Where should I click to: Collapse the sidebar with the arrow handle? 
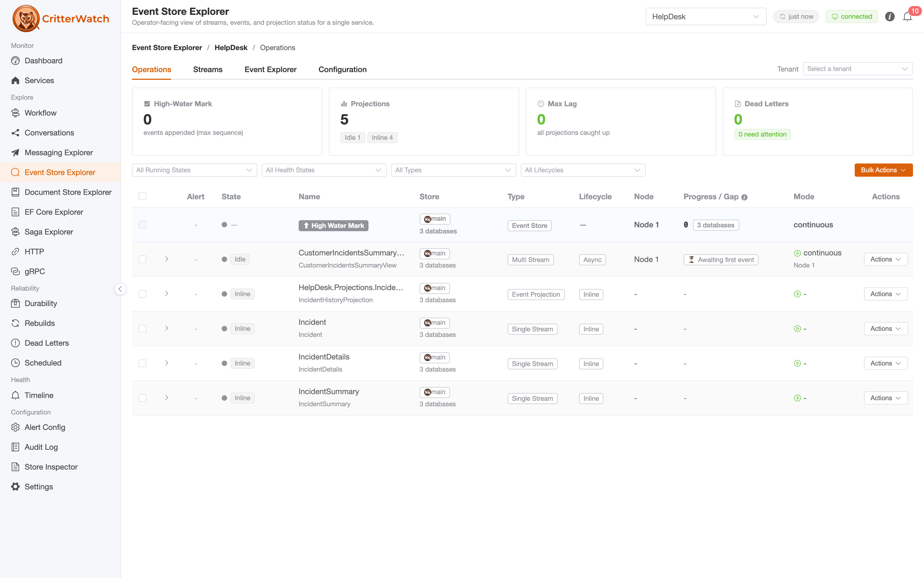120,289
